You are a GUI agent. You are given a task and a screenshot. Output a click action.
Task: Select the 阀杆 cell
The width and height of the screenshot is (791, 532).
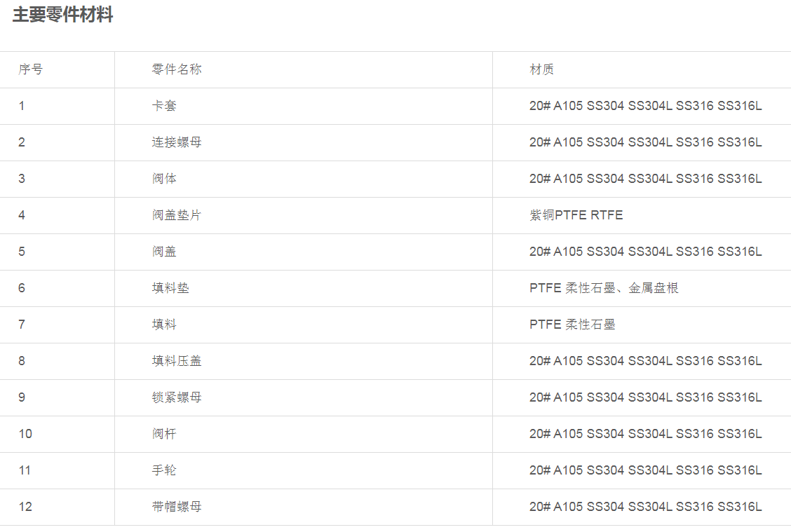164,434
